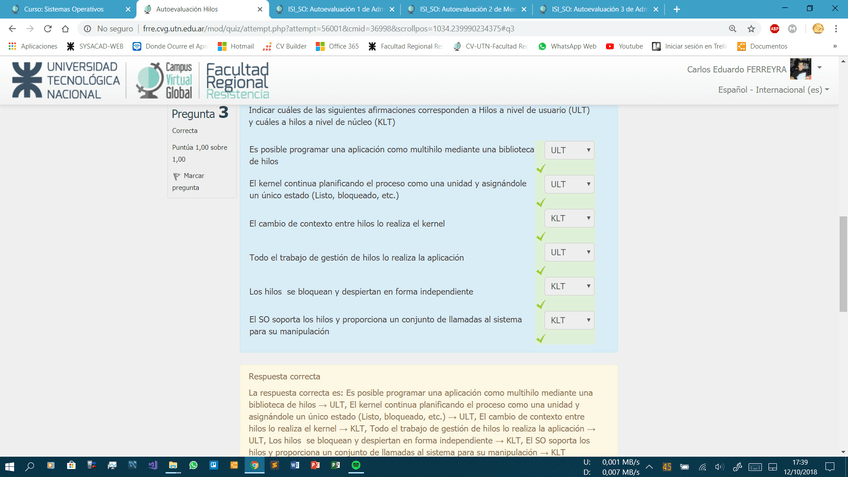Click the user profile picture
Image resolution: width=848 pixels, height=477 pixels.
(x=800, y=69)
